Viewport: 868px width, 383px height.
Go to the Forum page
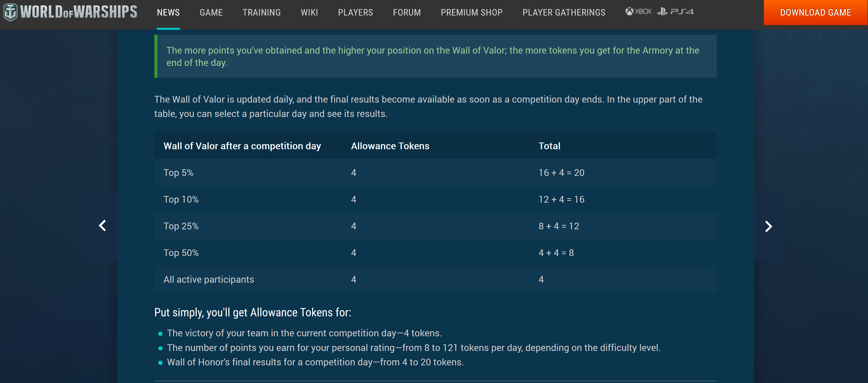[407, 13]
